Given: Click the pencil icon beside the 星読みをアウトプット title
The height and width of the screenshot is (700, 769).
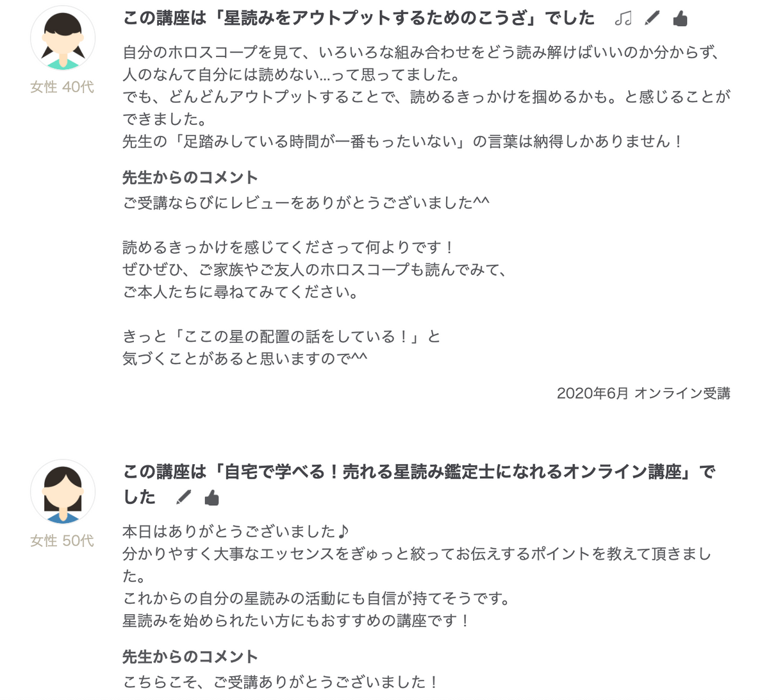Looking at the screenshot, I should click(x=652, y=18).
